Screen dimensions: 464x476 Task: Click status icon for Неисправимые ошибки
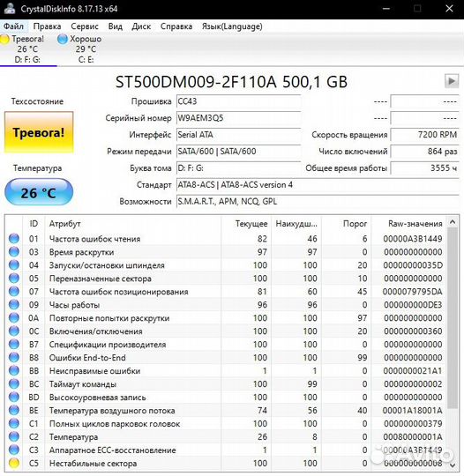[14, 370]
